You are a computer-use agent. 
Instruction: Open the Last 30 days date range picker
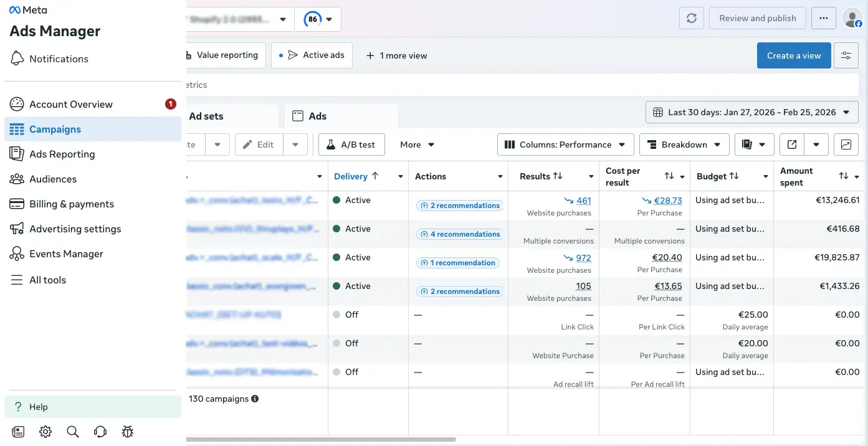coord(751,112)
